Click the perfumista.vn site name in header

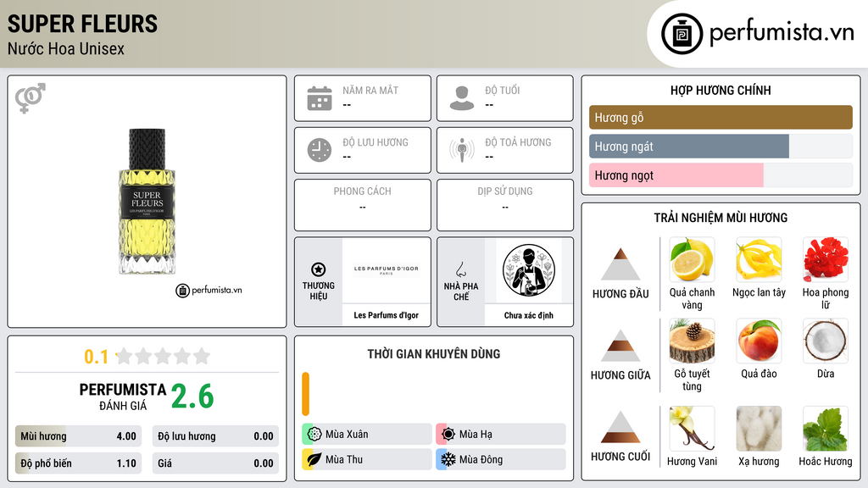point(782,33)
